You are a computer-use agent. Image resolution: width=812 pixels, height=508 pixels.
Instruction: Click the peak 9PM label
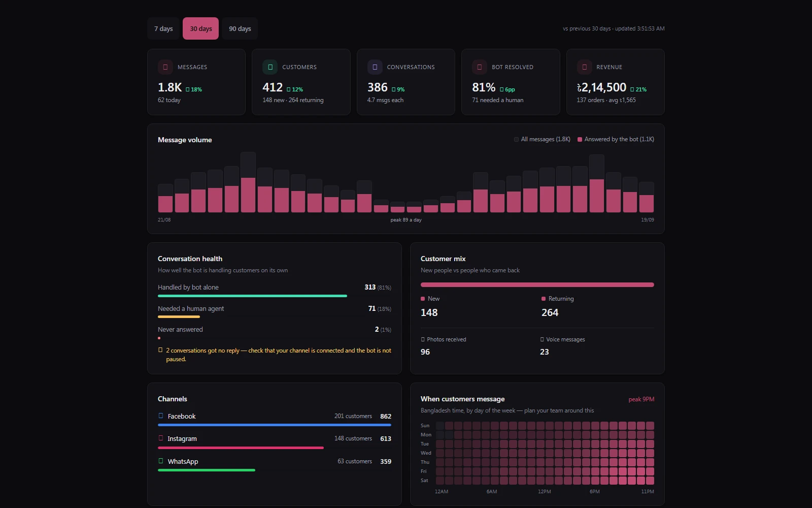point(641,399)
